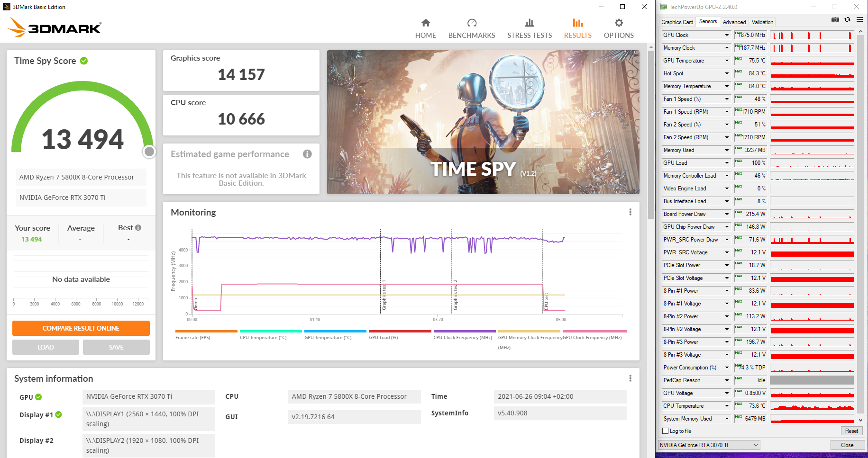The image size is (868, 458).
Task: Click the Estimated game performance info icon
Action: coord(307,154)
